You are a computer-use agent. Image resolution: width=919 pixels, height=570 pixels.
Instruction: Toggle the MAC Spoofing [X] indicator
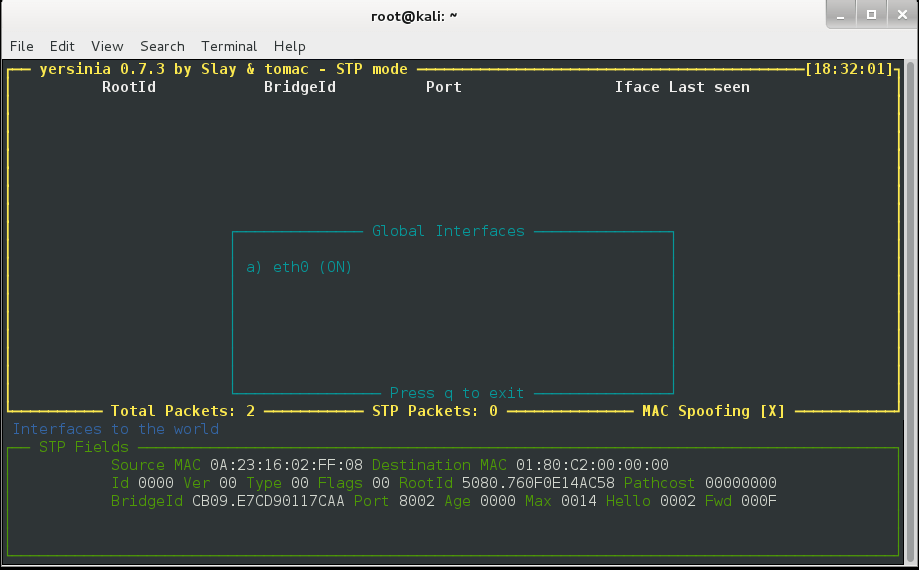coord(713,411)
